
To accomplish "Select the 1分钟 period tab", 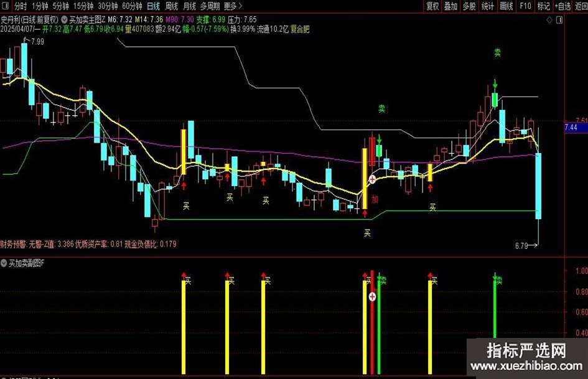I will point(40,6).
